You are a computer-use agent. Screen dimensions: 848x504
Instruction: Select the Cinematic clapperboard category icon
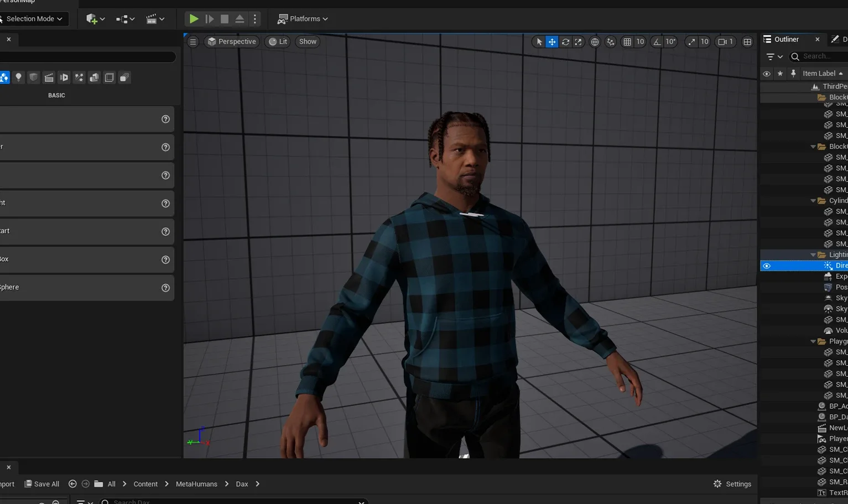pyautogui.click(x=49, y=77)
